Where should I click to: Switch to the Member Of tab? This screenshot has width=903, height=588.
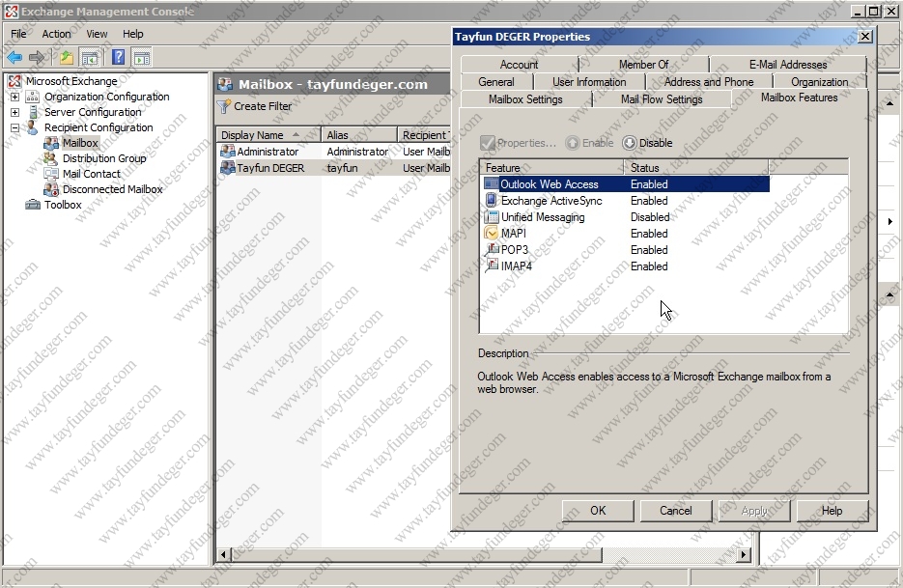[644, 65]
